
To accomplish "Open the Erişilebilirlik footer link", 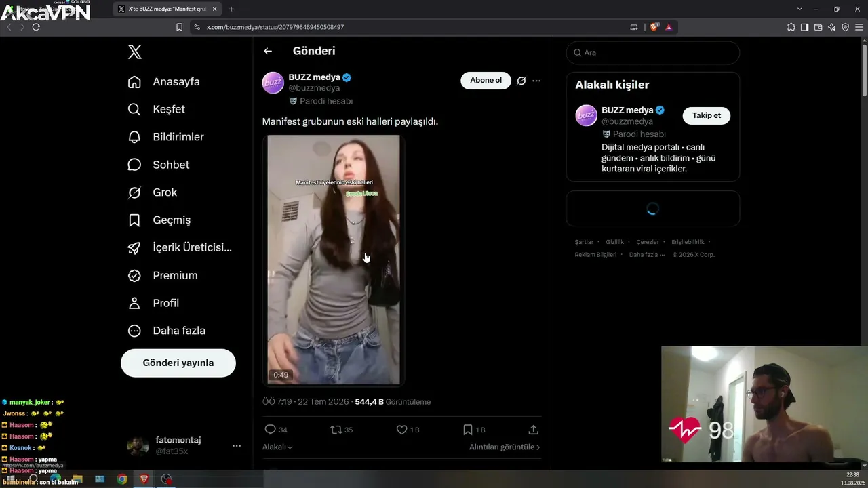I will click(688, 242).
